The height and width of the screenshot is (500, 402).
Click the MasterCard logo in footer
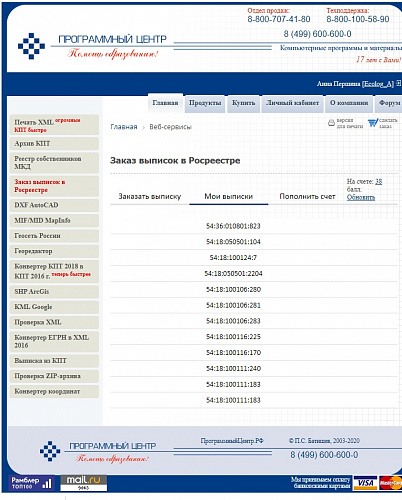[x=390, y=483]
